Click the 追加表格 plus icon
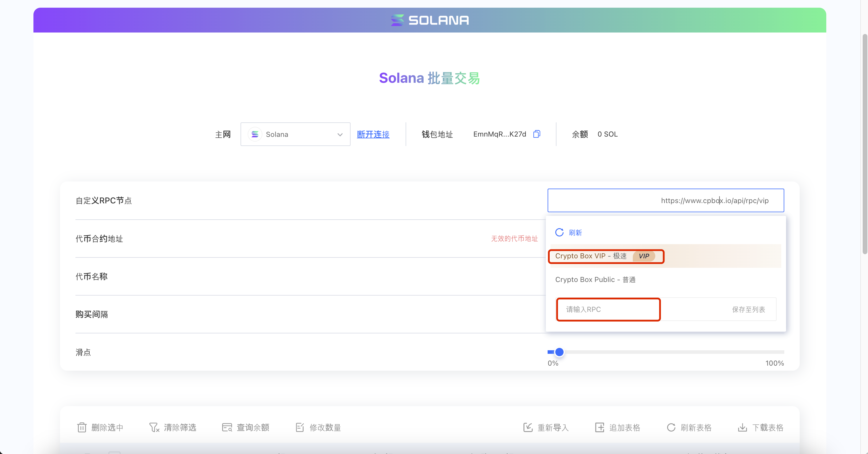The image size is (868, 454). click(x=599, y=427)
